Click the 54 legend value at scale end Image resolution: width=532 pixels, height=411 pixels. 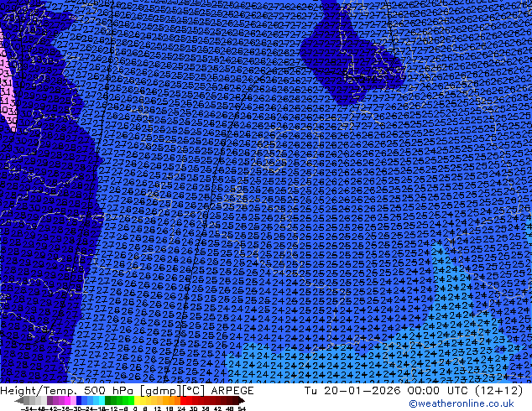pos(242,408)
